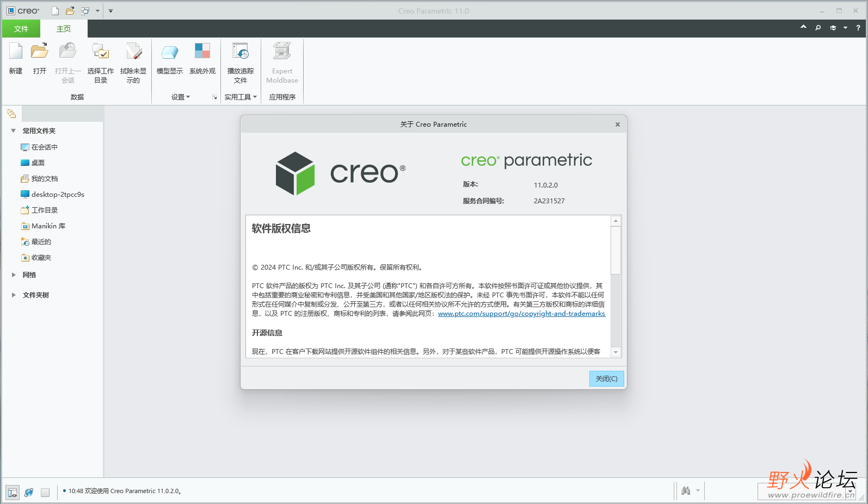
Task: Select Manikin 库 entry
Action: click(x=43, y=226)
